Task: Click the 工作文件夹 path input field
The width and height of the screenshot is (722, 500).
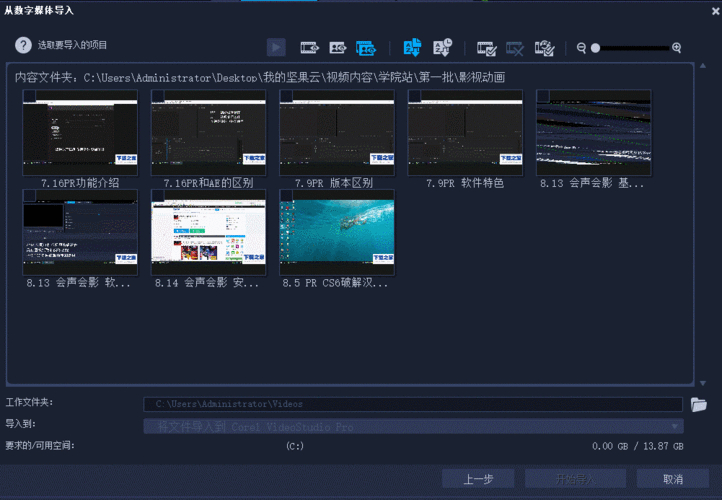Action: (x=413, y=404)
